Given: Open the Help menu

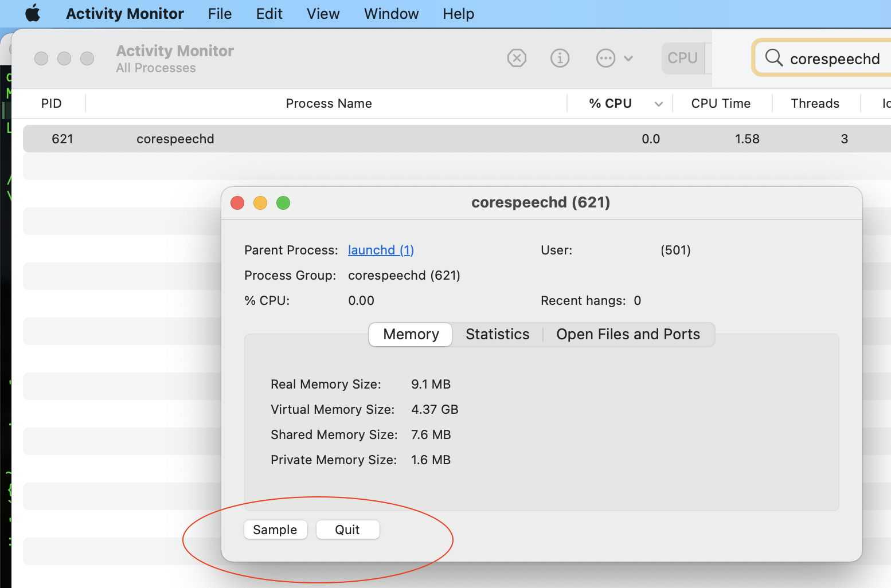Looking at the screenshot, I should 459,14.
